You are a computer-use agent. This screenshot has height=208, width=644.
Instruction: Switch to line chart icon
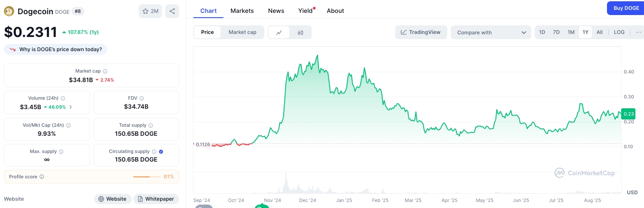point(279,32)
